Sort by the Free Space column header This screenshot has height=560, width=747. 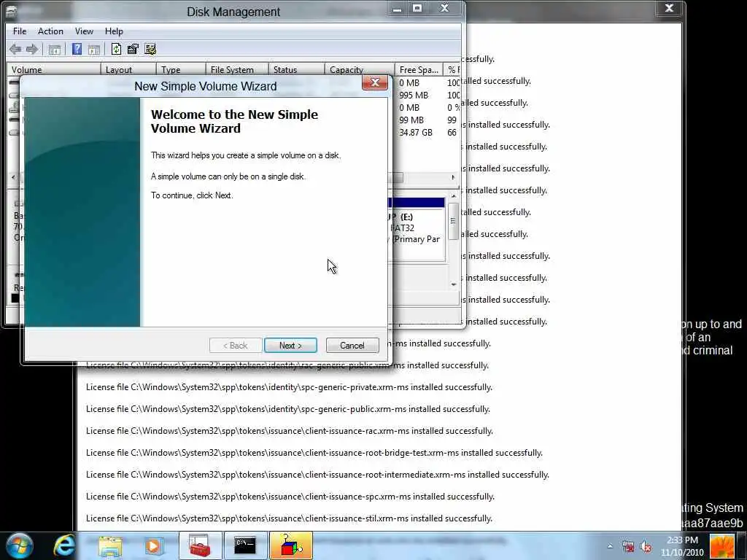point(419,69)
